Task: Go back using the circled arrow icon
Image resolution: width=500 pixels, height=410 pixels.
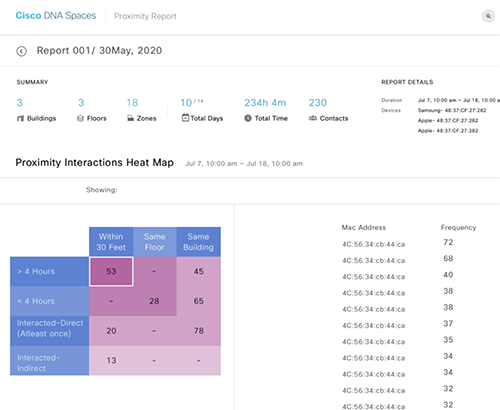Action: pos(22,51)
